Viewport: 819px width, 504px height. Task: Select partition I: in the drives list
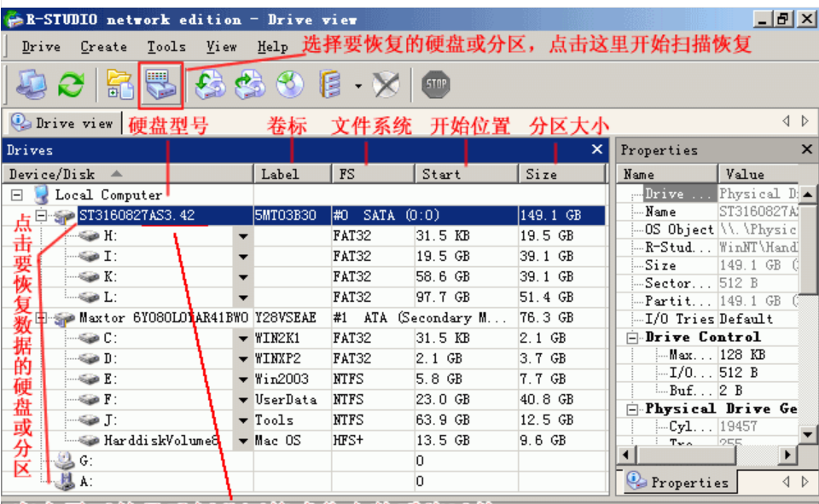[x=304, y=257]
